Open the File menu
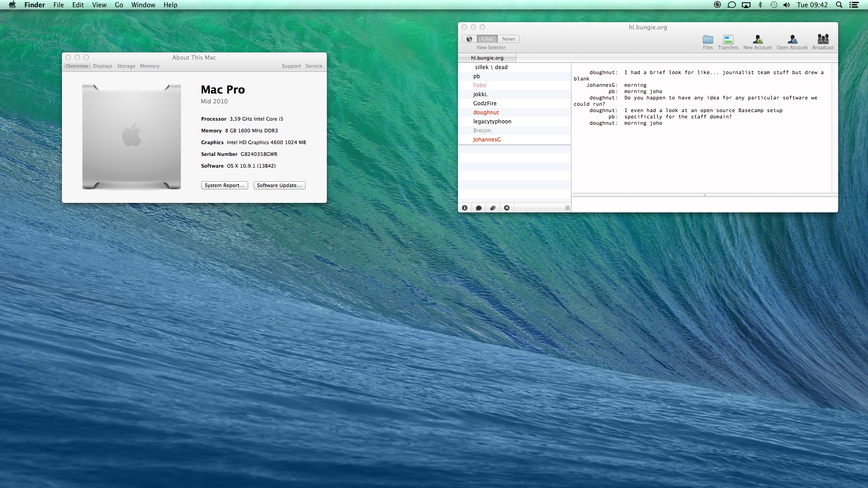868x488 pixels. point(58,5)
